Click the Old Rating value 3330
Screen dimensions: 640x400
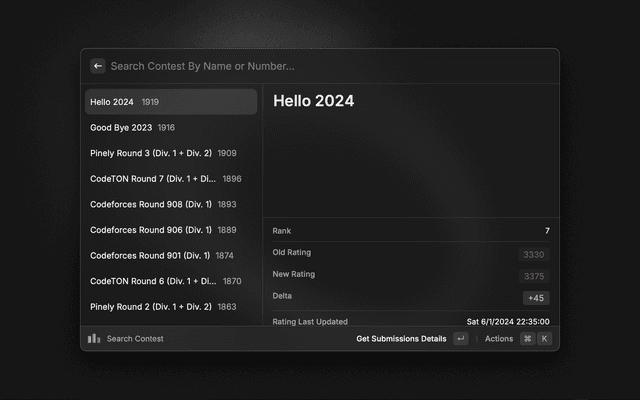click(534, 254)
